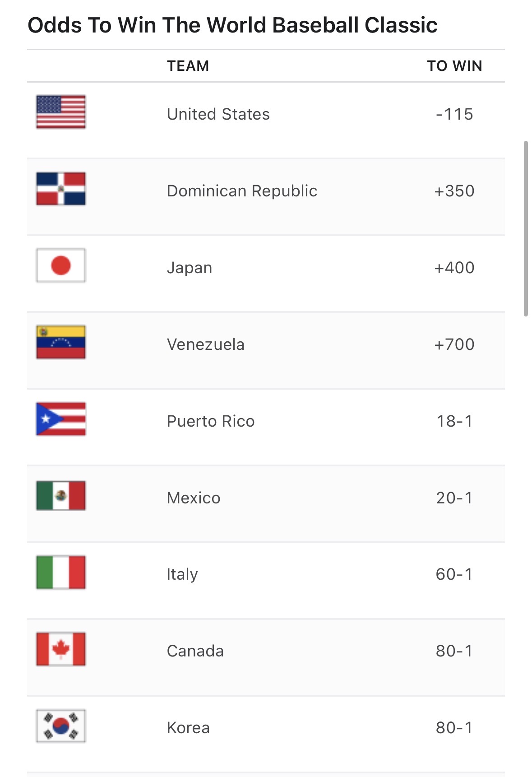
Task: Click the Italy flag icon
Action: coord(61,572)
